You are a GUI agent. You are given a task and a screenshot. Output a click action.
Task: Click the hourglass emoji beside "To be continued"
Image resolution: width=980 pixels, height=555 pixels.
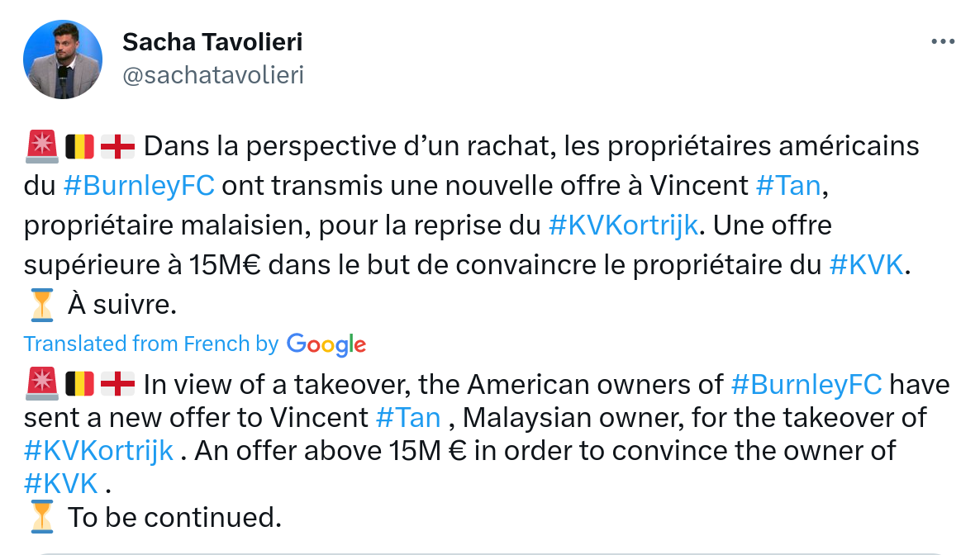point(40,517)
